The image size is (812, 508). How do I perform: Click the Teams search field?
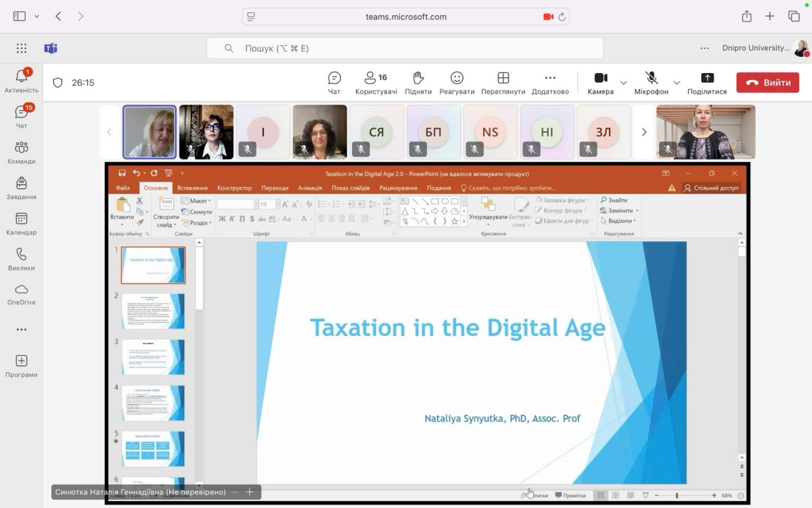[x=405, y=48]
